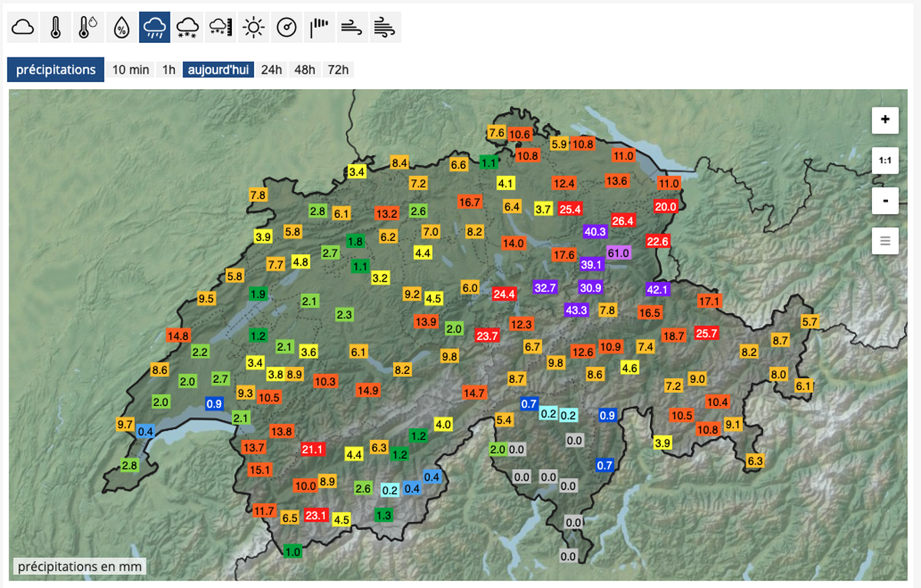Select the windsock wind direction icon
The width and height of the screenshot is (921, 588).
click(319, 28)
